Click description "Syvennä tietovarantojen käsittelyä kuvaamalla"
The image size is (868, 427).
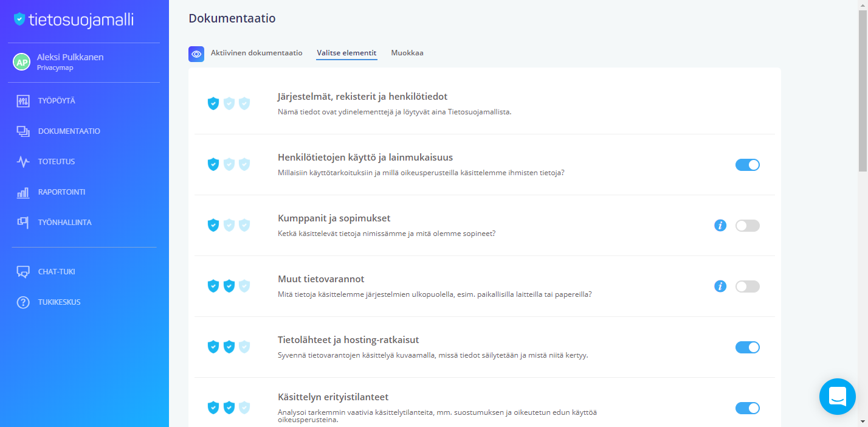point(433,355)
